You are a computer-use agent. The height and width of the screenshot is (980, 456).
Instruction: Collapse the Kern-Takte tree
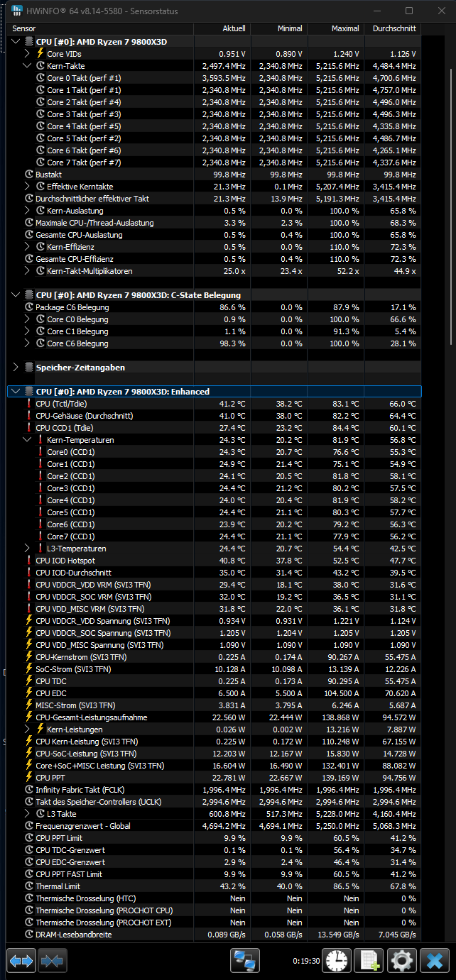(x=28, y=66)
